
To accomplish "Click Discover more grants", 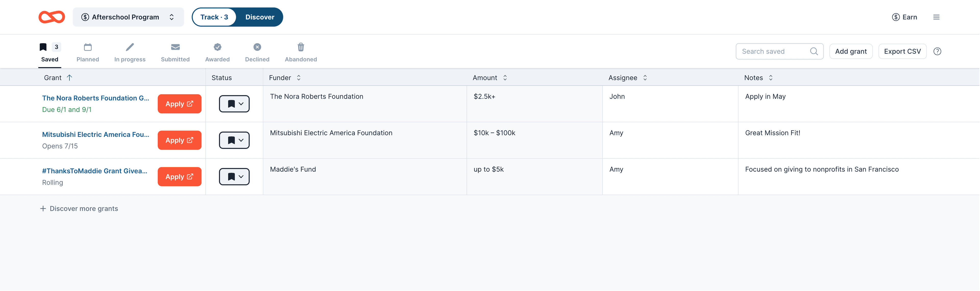I will coord(79,208).
